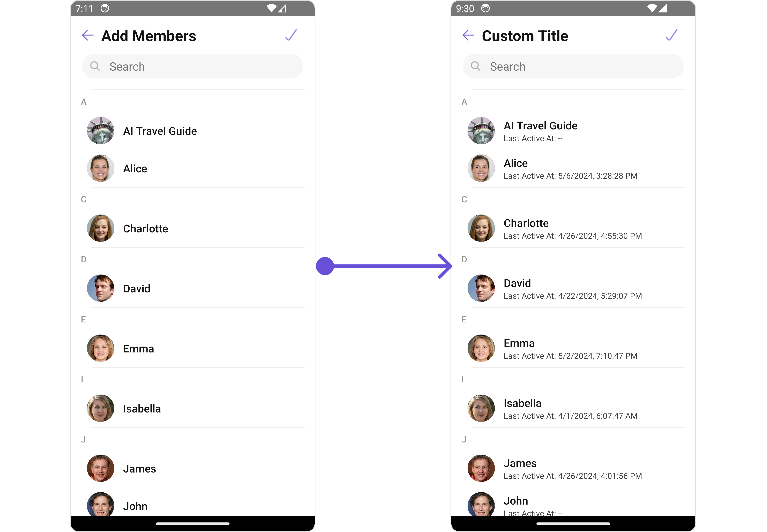
Task: Select James with Last Active 4/26/2024, 4:01:56 PM
Action: (x=573, y=468)
